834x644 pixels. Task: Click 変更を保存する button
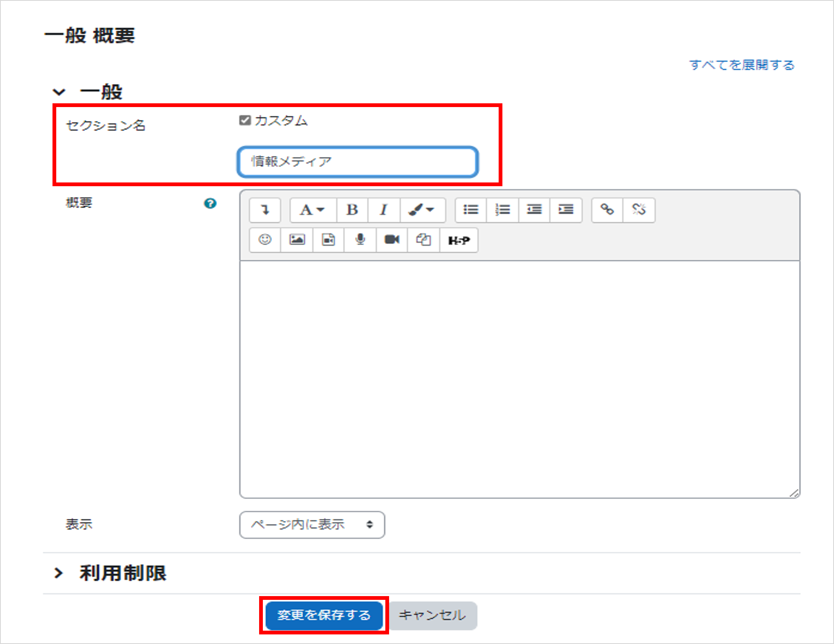pos(324,615)
